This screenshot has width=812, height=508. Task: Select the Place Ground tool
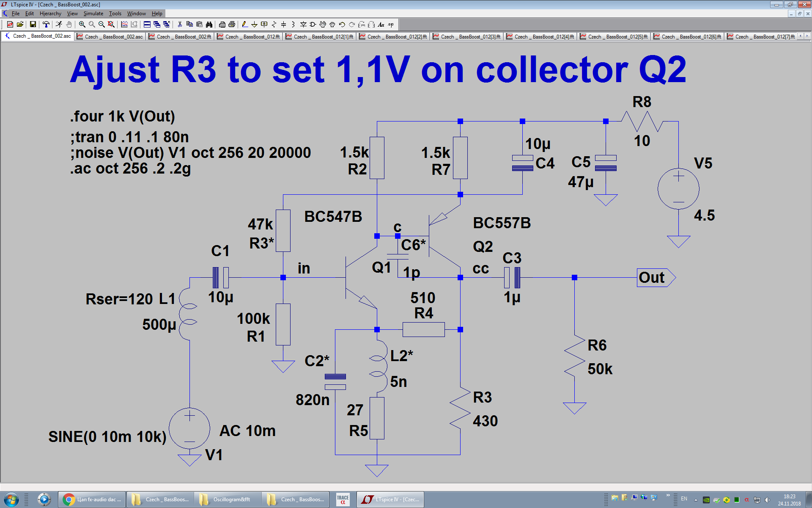(254, 25)
